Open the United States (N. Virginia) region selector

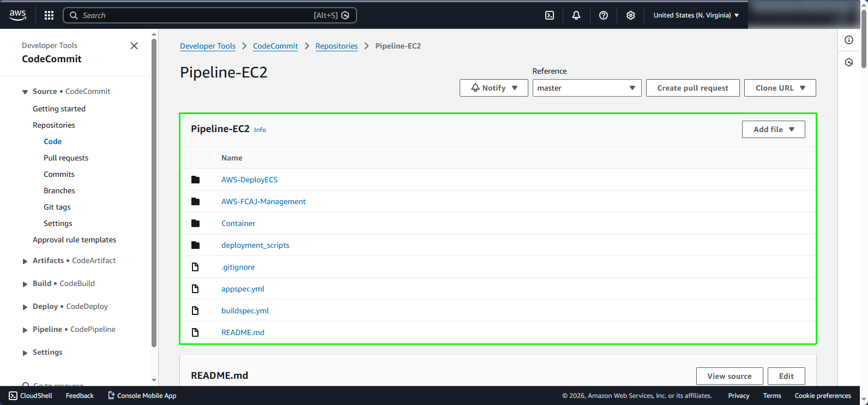pyautogui.click(x=696, y=15)
